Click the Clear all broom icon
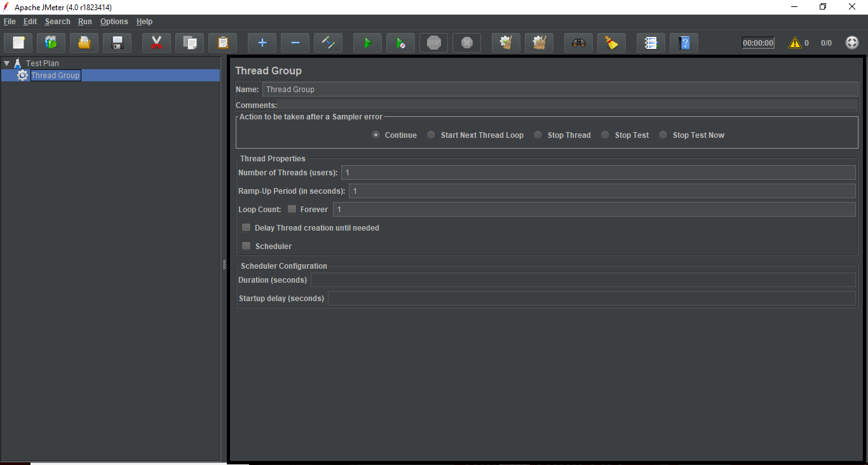The width and height of the screenshot is (868, 465). (x=611, y=43)
